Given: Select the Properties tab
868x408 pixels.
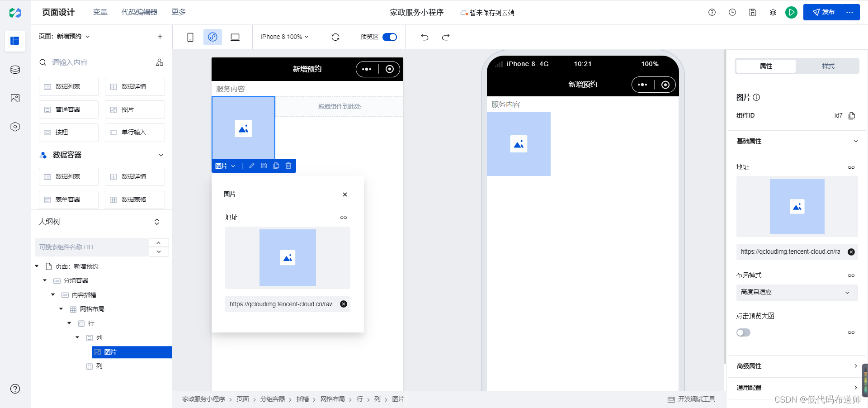Looking at the screenshot, I should 766,66.
